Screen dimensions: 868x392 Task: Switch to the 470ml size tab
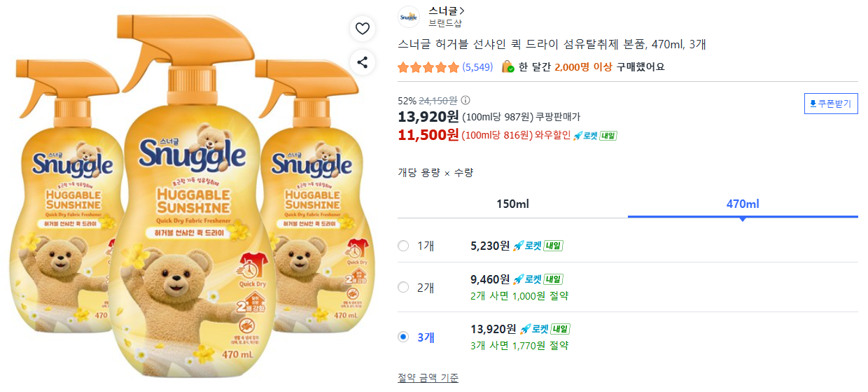(x=743, y=204)
